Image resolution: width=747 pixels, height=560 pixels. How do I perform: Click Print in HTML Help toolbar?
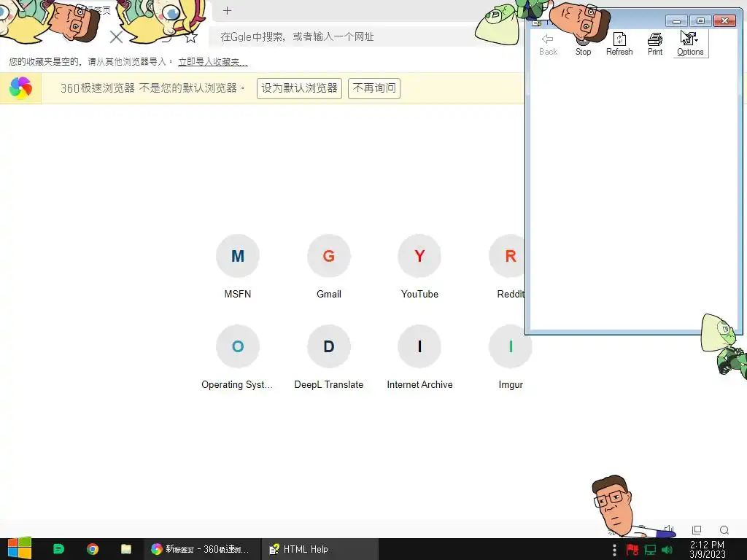pyautogui.click(x=655, y=44)
